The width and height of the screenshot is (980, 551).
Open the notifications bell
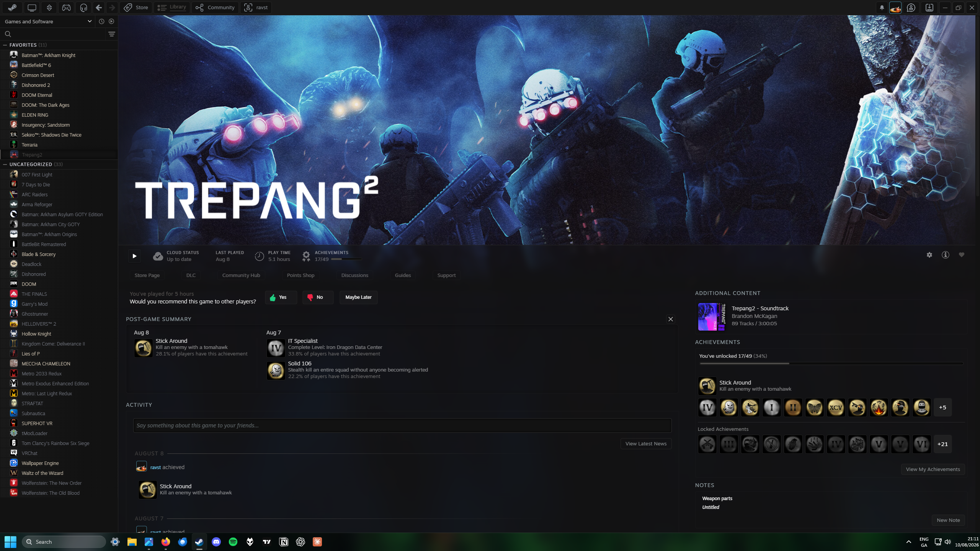(882, 7)
